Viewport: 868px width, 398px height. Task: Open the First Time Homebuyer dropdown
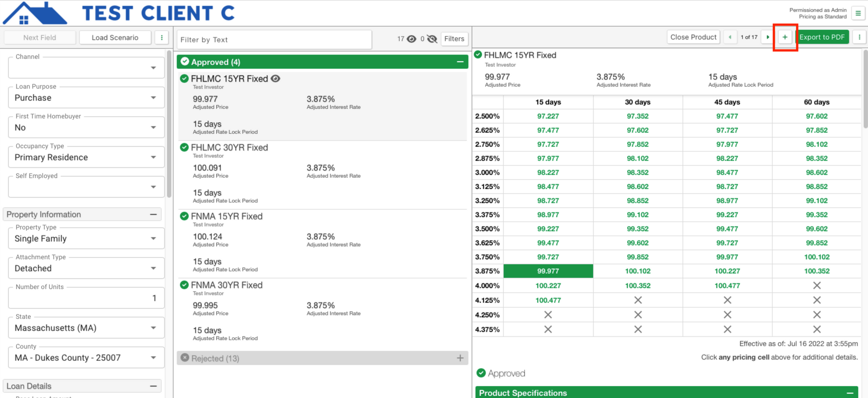tap(86, 127)
